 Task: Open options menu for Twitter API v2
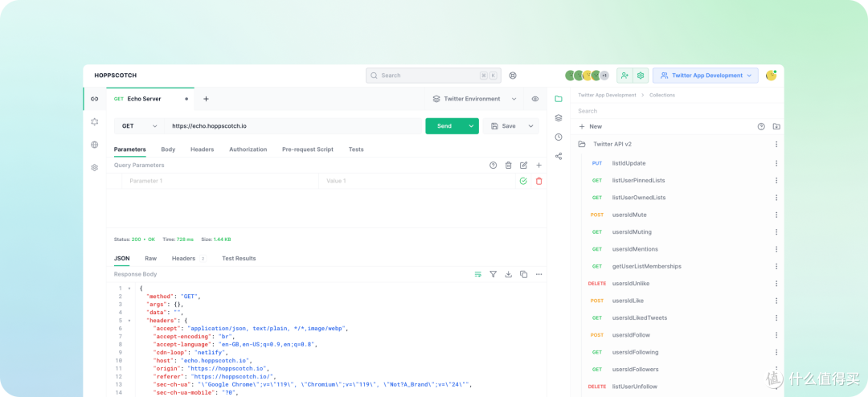(x=776, y=144)
